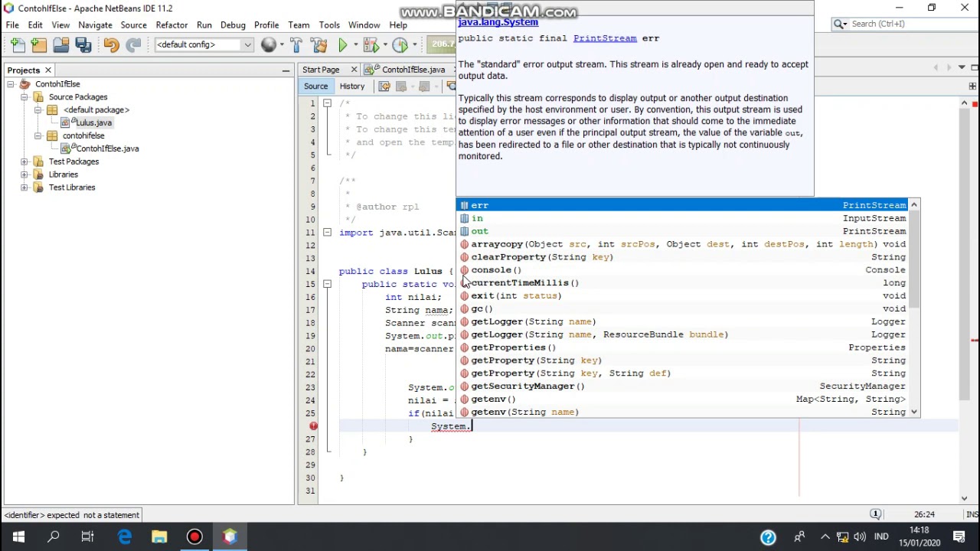Expand the Test Packages node
Screen dimensions: 980x551
[24, 161]
